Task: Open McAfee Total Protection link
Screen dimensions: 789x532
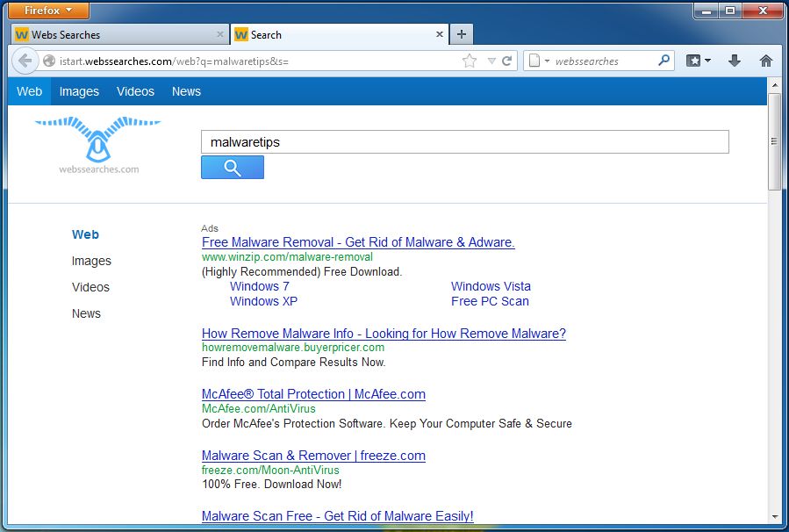Action: click(313, 394)
